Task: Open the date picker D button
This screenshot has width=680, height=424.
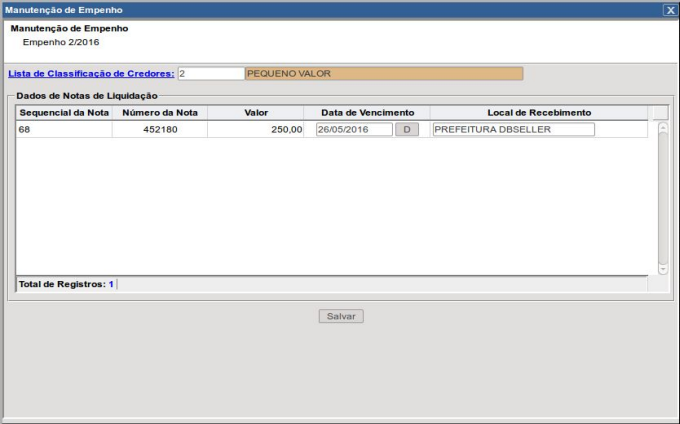Action: tap(407, 130)
